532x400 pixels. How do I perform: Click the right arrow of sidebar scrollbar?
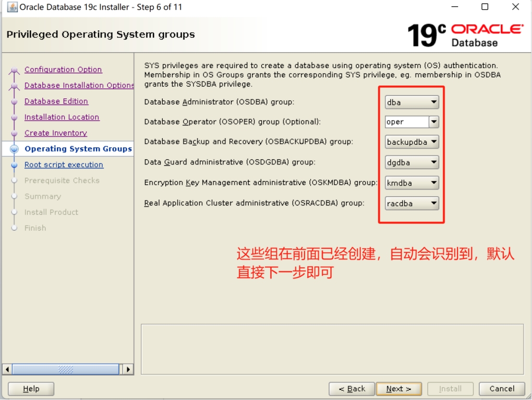coord(128,369)
